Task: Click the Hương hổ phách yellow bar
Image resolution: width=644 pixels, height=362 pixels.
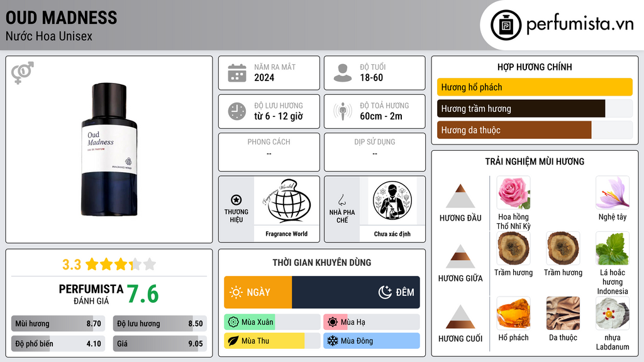Action: pyautogui.click(x=535, y=87)
